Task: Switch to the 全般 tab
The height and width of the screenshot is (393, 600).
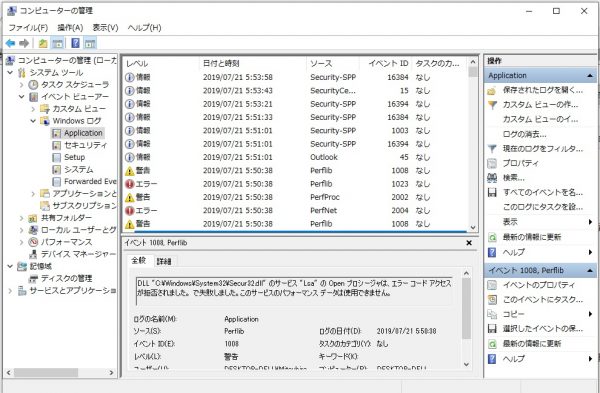Action: (x=139, y=261)
